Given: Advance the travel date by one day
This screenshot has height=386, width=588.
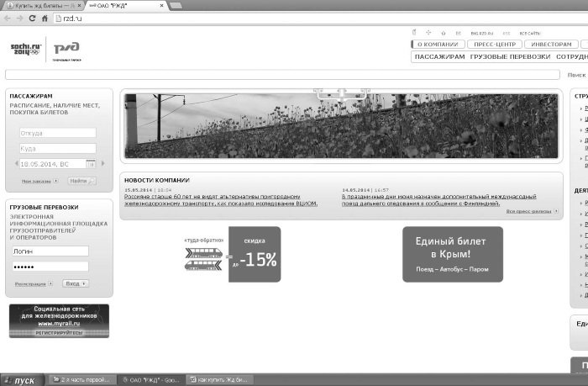Looking at the screenshot, I should [102, 163].
